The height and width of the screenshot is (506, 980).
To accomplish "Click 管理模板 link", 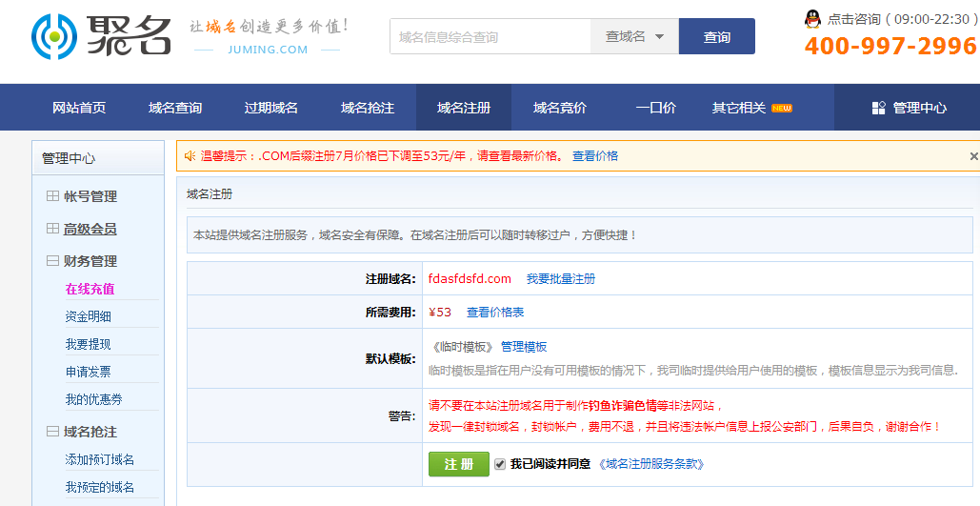I will 524,347.
